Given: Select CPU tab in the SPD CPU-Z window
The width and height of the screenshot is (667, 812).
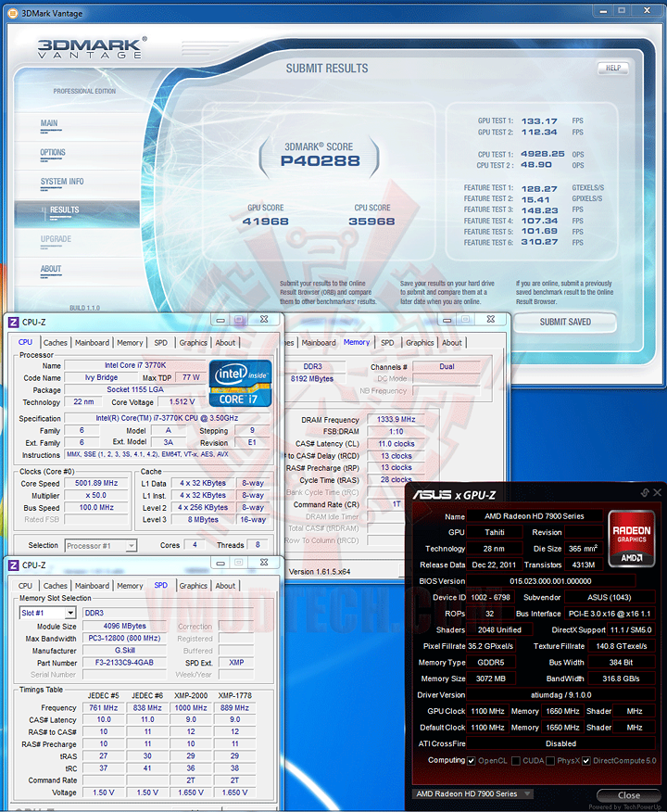Looking at the screenshot, I should click(x=25, y=586).
